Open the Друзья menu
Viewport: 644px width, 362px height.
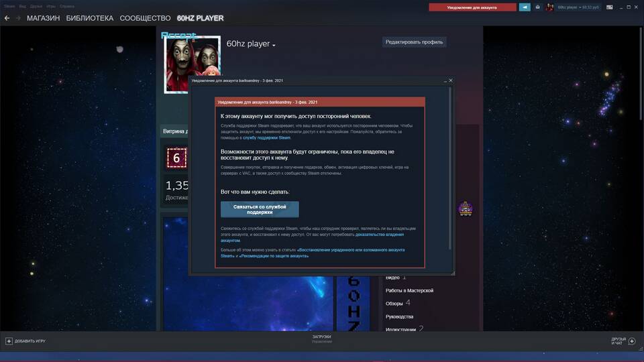36,6
